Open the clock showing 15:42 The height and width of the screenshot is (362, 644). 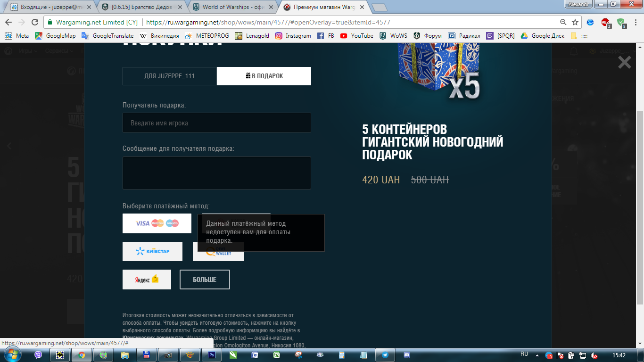tap(619, 355)
